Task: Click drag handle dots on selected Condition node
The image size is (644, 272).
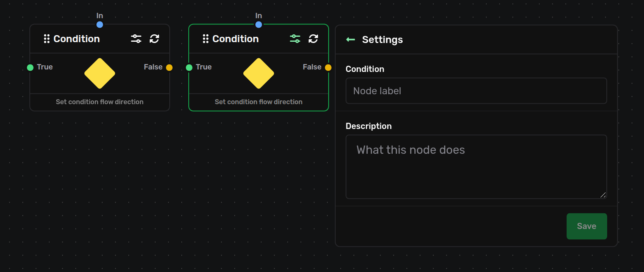Action: coord(206,39)
